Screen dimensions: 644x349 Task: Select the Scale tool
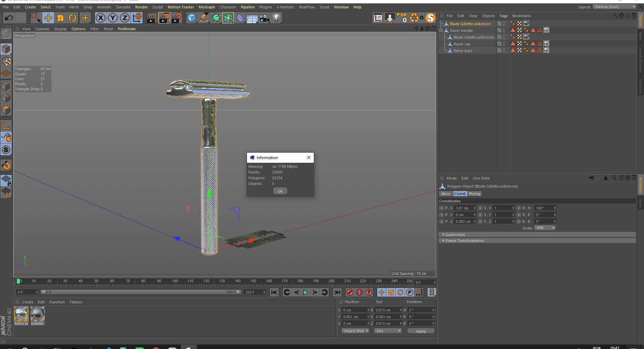pos(60,18)
